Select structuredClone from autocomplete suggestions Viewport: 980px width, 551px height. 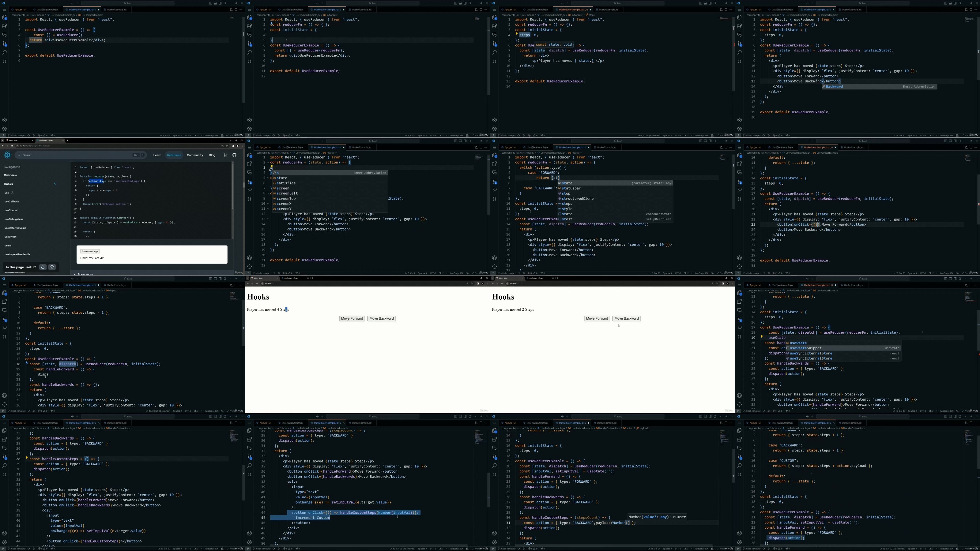click(578, 198)
